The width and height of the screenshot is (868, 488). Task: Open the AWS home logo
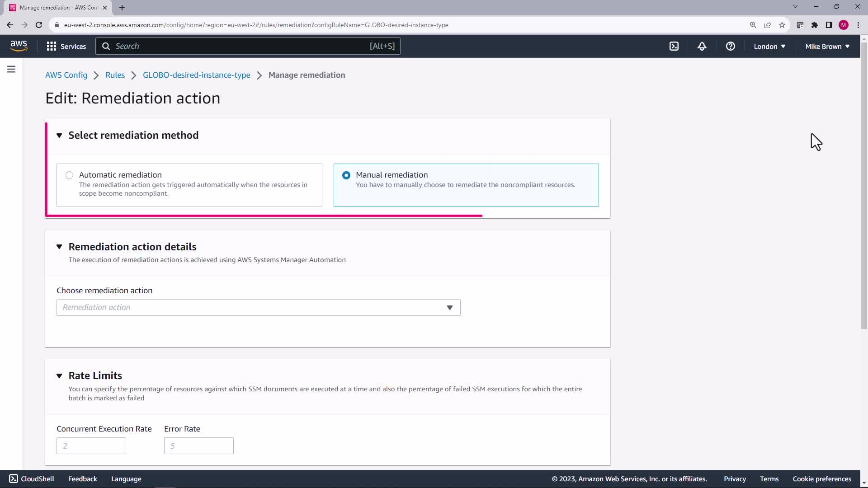[x=19, y=46]
